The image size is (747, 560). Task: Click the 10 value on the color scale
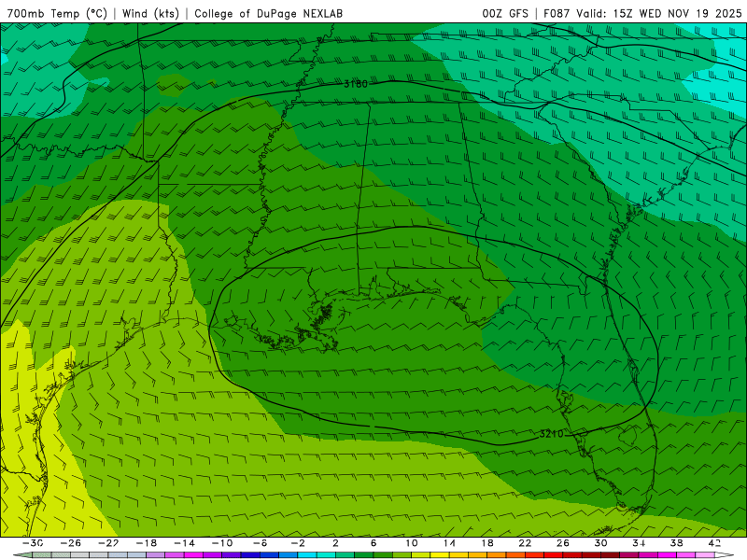click(x=411, y=543)
